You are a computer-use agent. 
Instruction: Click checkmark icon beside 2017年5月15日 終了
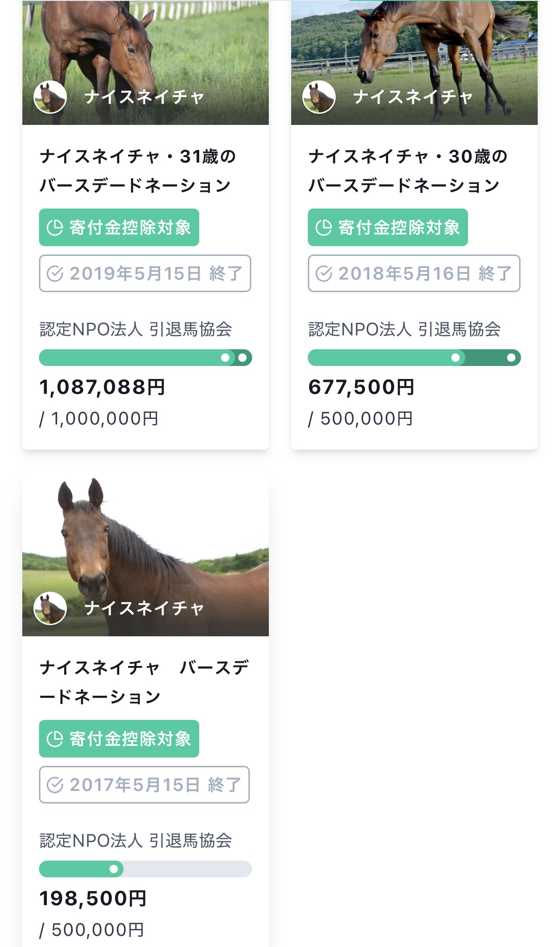click(x=55, y=785)
